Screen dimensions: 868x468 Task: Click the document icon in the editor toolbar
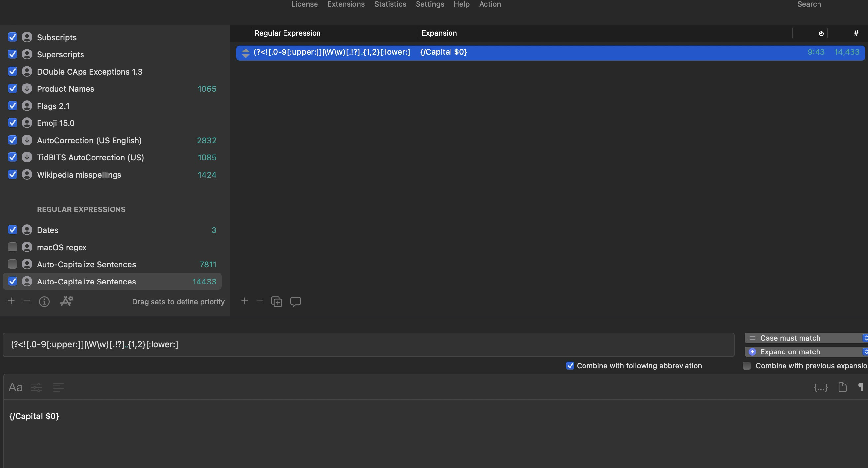click(x=842, y=387)
